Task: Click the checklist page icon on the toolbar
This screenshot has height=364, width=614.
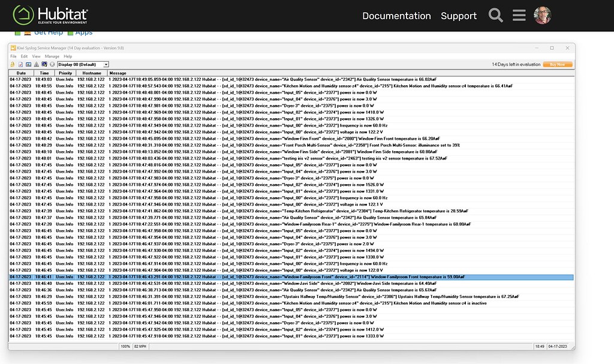Action: [20, 64]
